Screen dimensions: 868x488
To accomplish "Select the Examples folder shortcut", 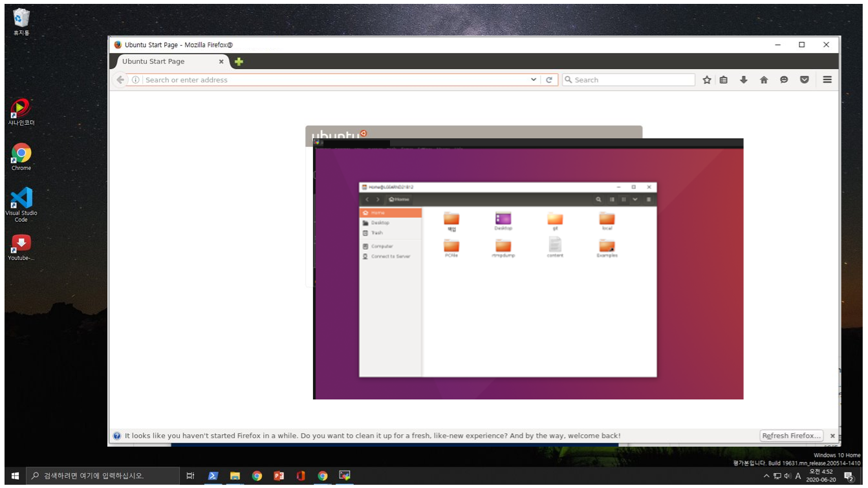I will [607, 248].
